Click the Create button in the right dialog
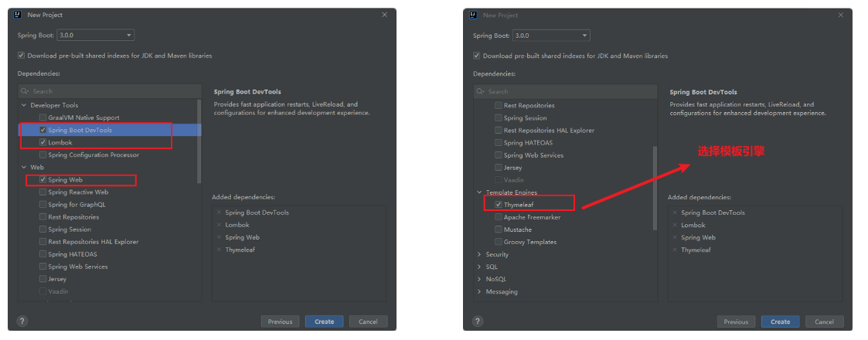The height and width of the screenshot is (340, 868). click(780, 321)
